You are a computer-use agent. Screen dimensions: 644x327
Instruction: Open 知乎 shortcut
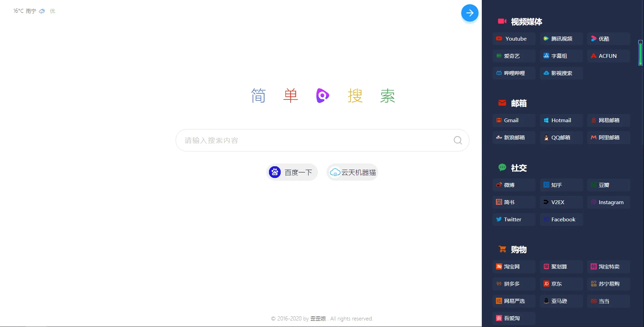(561, 185)
